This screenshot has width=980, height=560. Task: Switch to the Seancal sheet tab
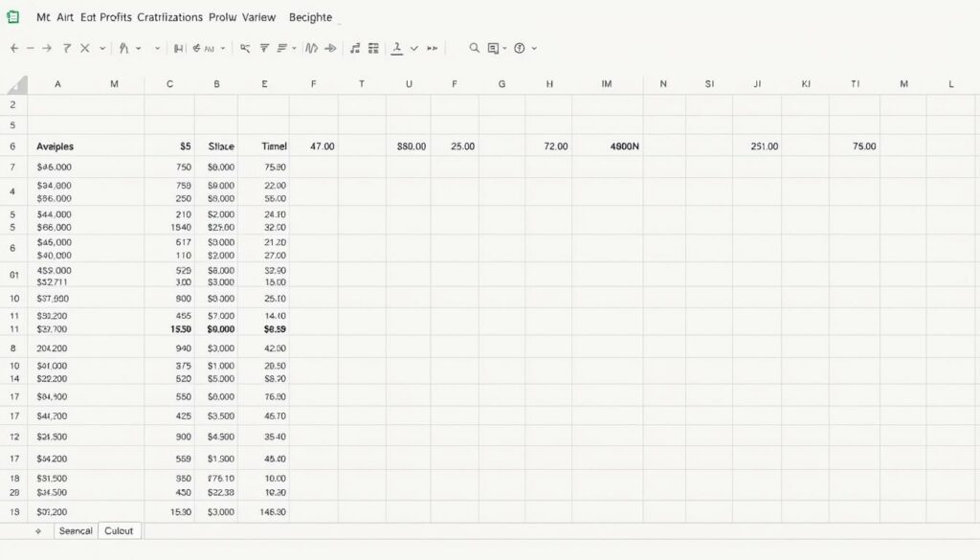click(76, 531)
